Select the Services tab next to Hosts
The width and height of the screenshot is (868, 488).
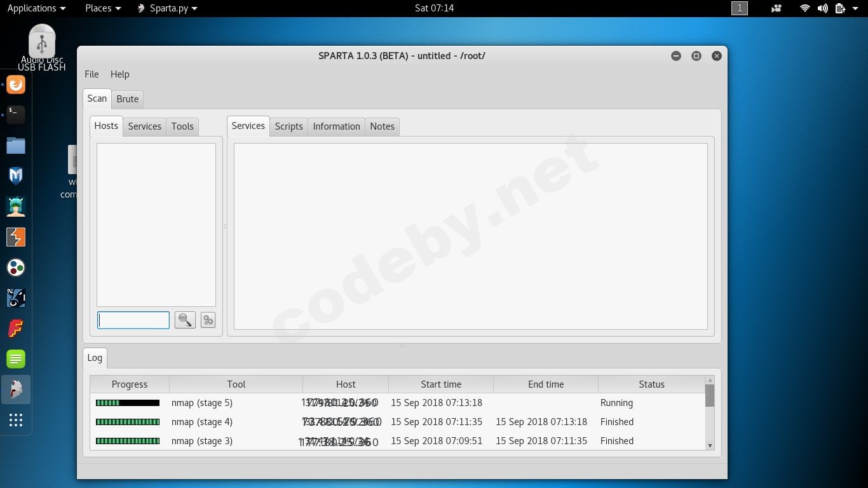click(145, 126)
